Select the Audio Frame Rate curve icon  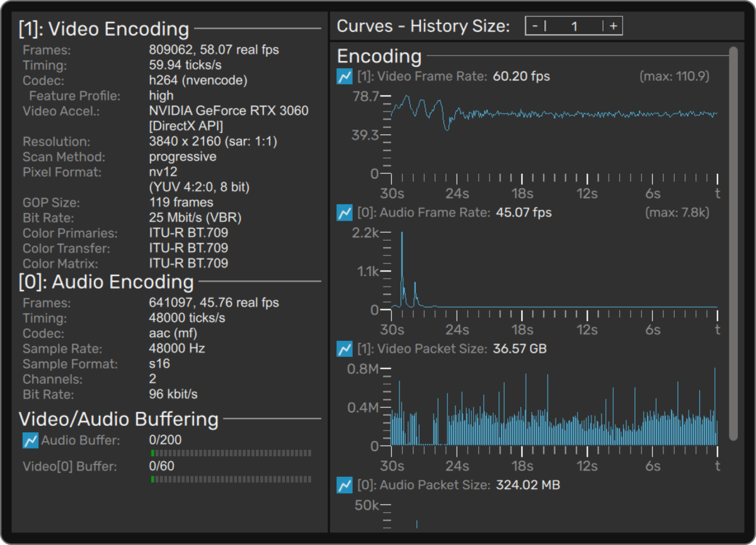344,212
